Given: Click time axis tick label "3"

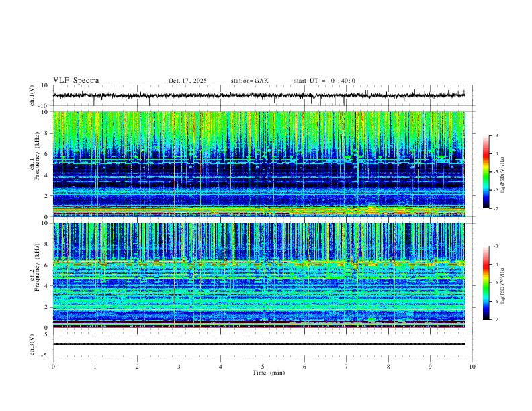Looking at the screenshot, I should [x=179, y=367].
